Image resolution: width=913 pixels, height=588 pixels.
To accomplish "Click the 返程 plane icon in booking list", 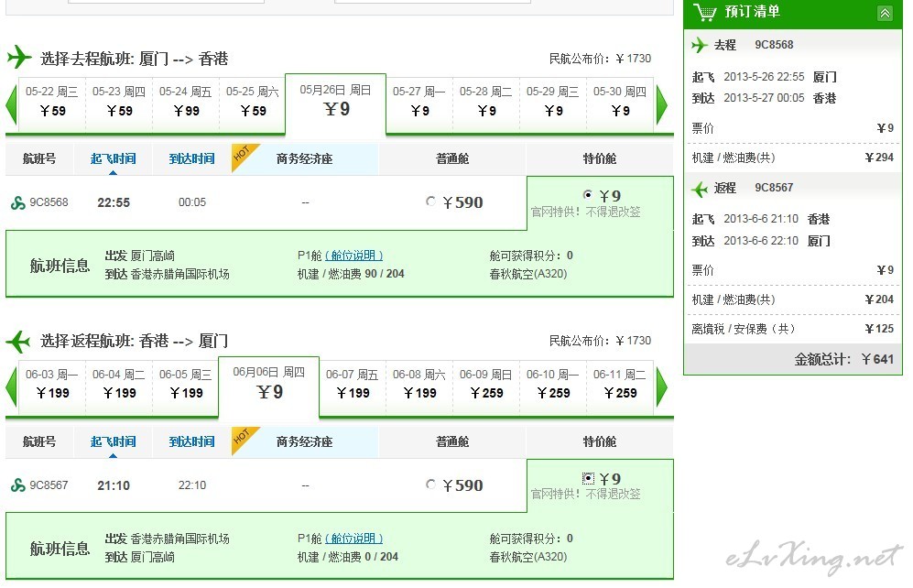I will (700, 189).
